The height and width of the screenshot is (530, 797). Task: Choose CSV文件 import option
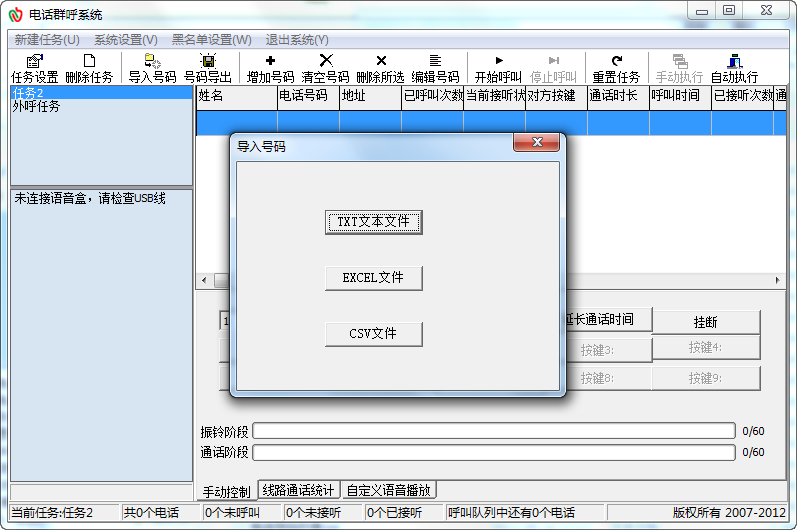[x=374, y=334]
